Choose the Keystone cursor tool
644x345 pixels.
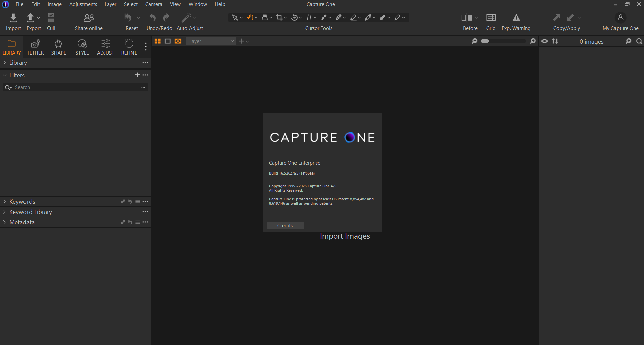point(309,18)
